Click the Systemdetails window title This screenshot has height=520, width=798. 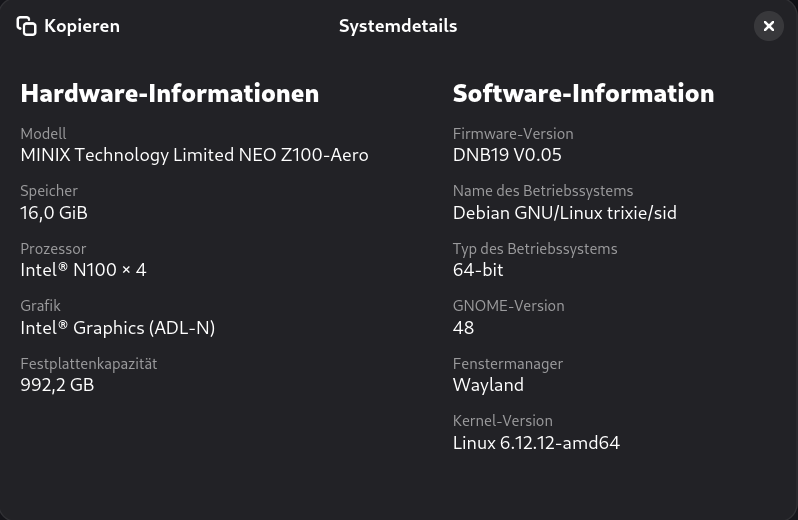click(x=398, y=27)
